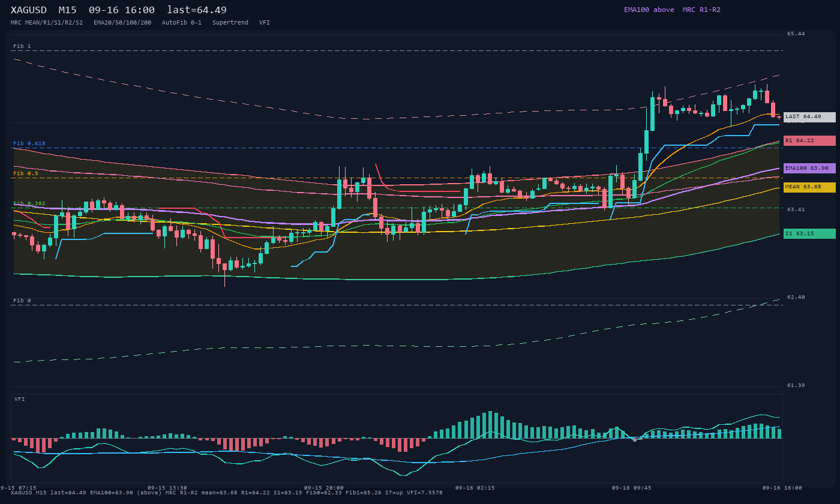
Task: Select the Fib 0.382 level label
Action: [29, 203]
